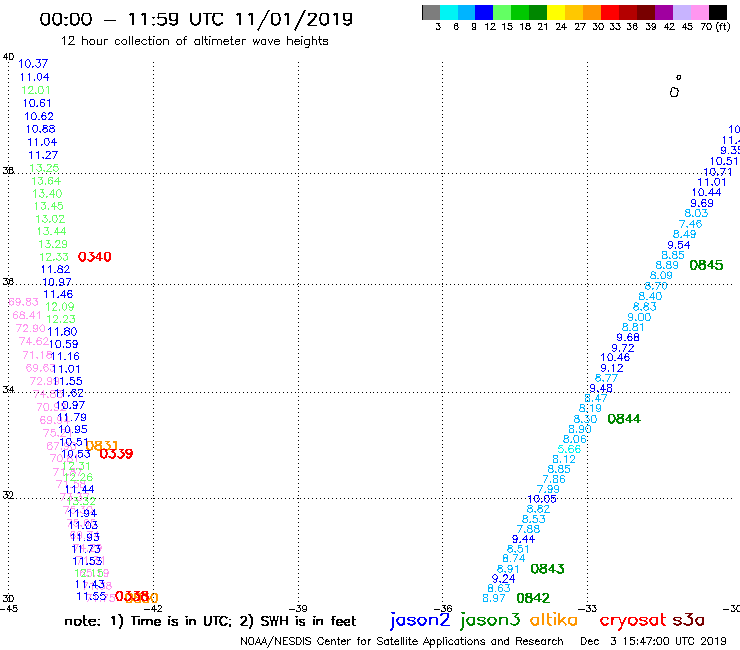Viewport: 740px width, 650px height.
Task: Click the -39 longitude axis label
Action: click(298, 609)
